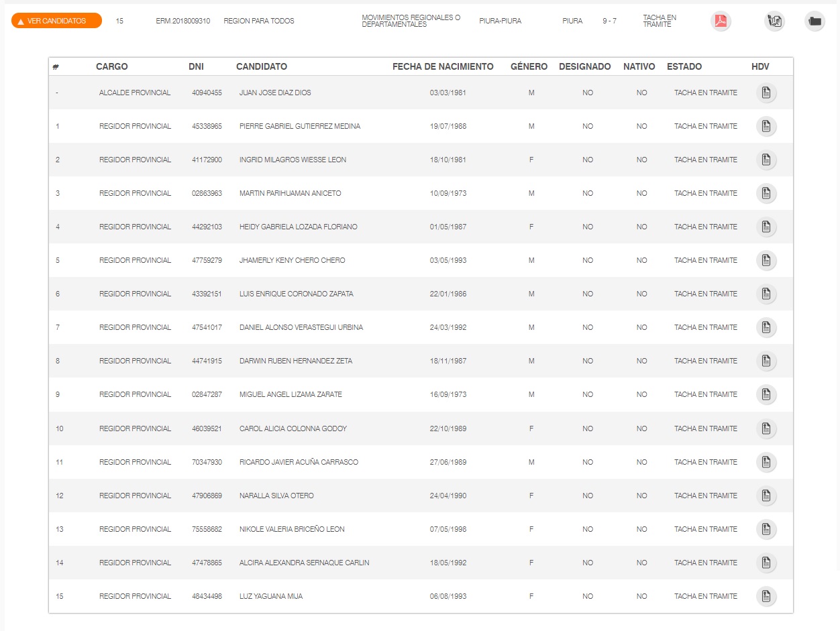The image size is (840, 631).
Task: Open the red PDF document icon
Action: (x=721, y=21)
